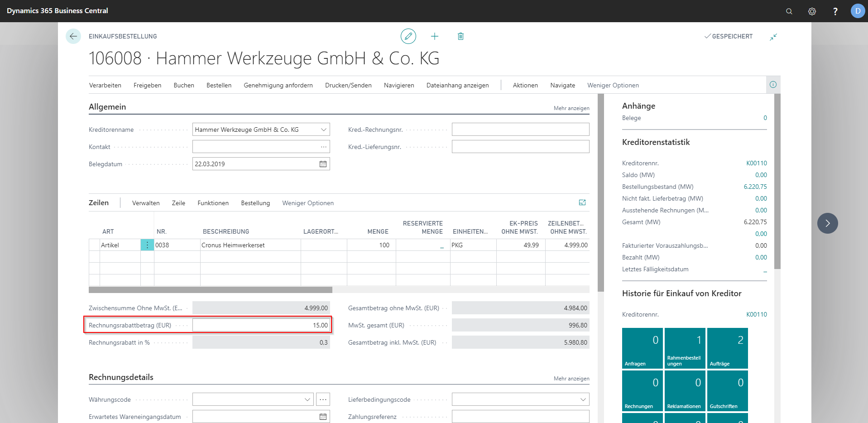
Task: Click the pencil edit icon
Action: 408,36
